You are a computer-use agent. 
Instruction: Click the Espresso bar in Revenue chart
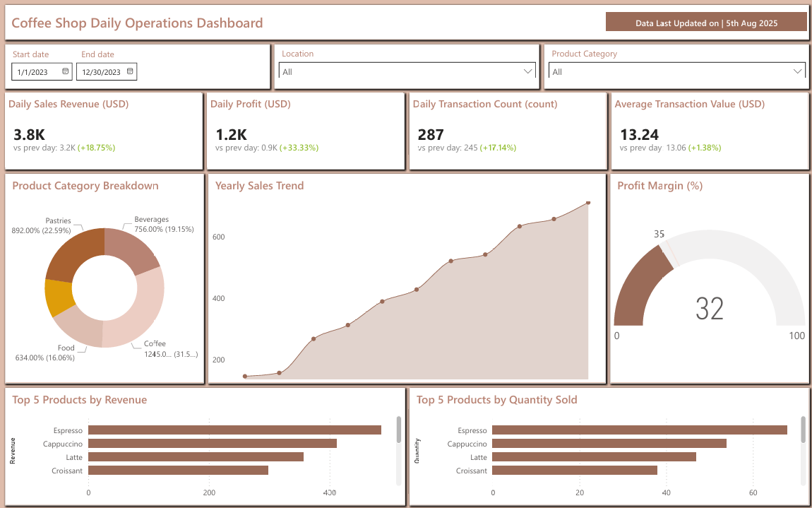(234, 430)
